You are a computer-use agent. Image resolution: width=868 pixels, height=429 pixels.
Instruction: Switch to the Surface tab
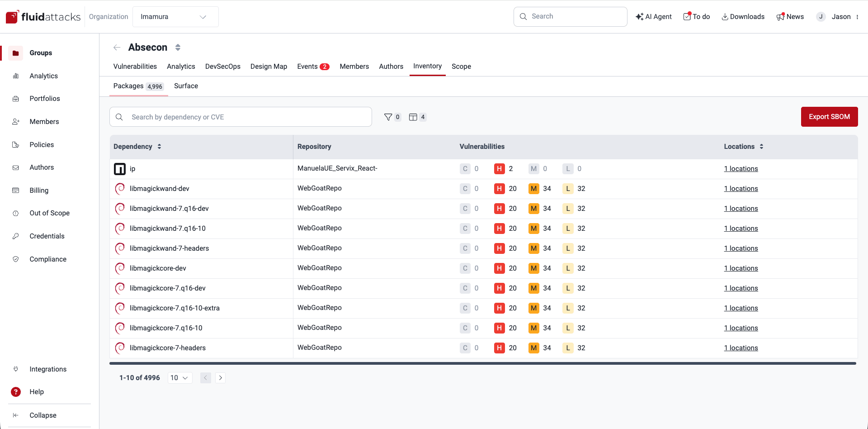pos(186,86)
